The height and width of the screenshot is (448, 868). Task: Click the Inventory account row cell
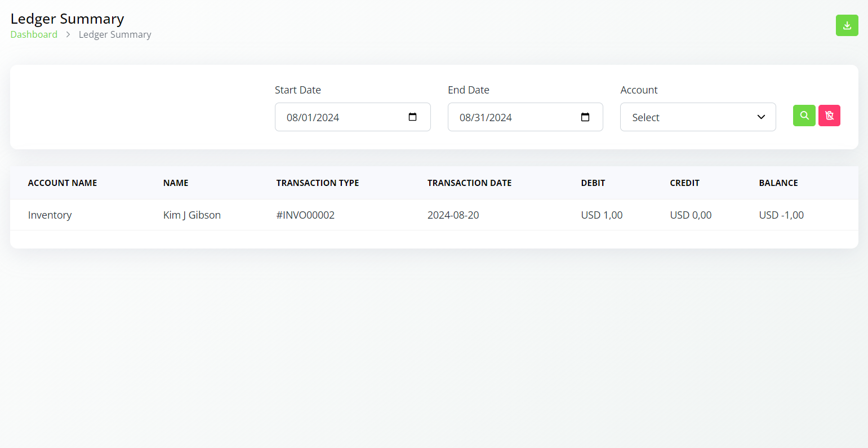click(50, 215)
